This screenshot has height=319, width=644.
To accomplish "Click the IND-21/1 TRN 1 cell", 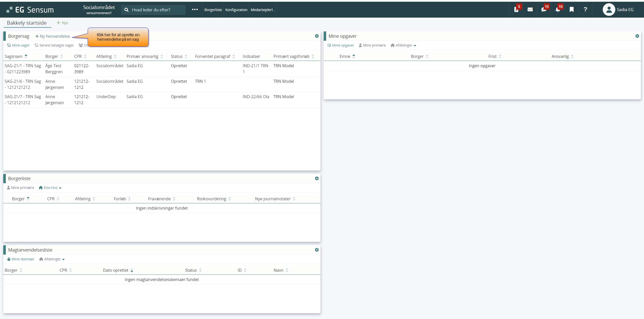I will pyautogui.click(x=255, y=69).
